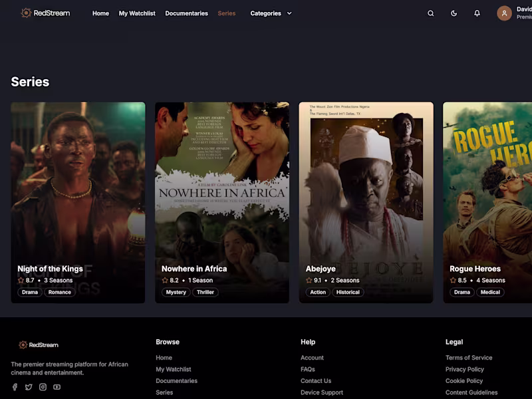Screen dimensions: 532x399
Task: Expand the Categories dropdown chevron
Action: tap(289, 13)
